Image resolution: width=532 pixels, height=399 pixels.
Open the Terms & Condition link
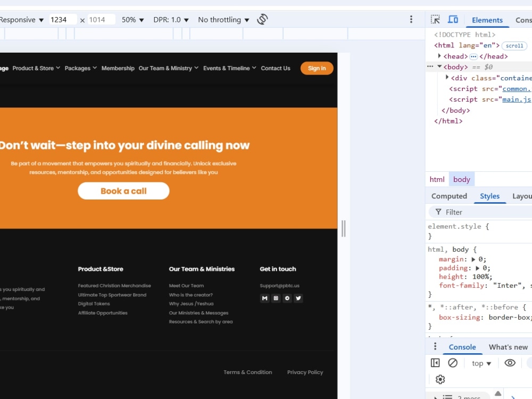tap(248, 372)
